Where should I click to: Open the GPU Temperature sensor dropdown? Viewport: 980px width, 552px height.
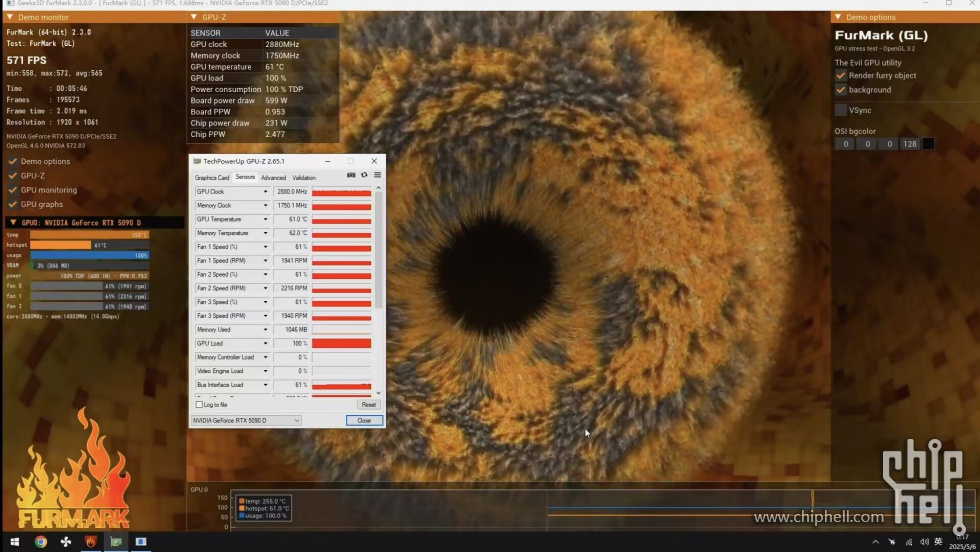[x=265, y=219]
